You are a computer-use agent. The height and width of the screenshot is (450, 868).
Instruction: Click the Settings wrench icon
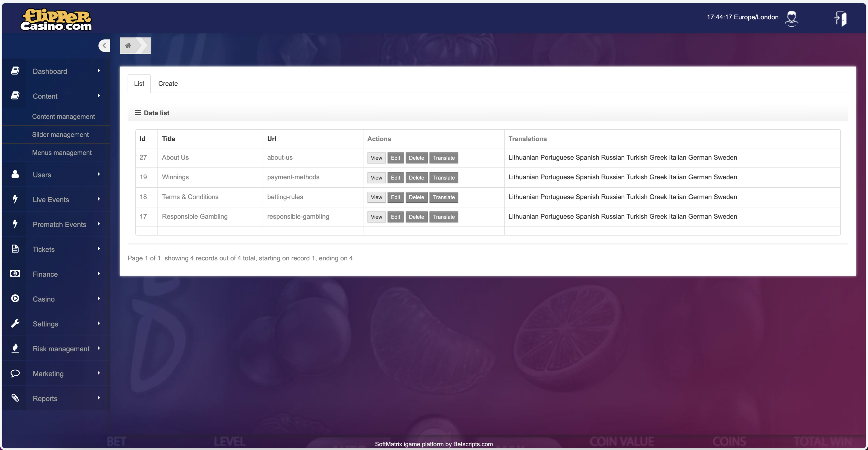pos(15,323)
